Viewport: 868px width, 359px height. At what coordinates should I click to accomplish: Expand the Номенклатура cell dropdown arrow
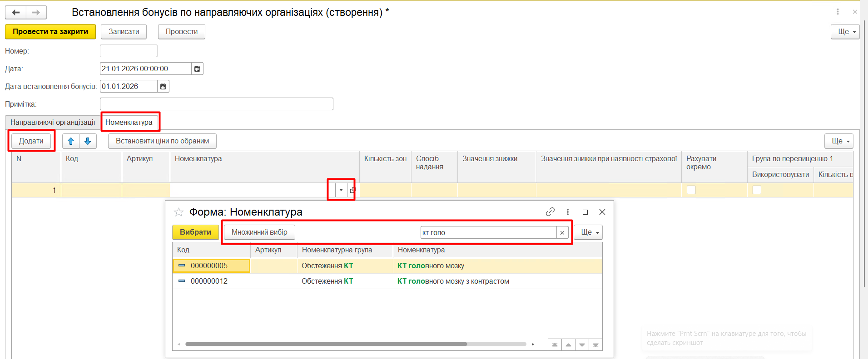pyautogui.click(x=341, y=190)
